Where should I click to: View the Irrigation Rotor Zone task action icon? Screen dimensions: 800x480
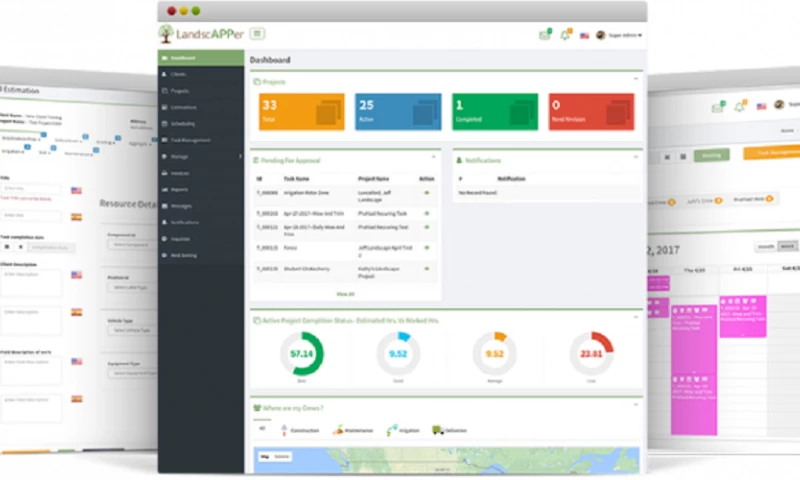tap(427, 193)
